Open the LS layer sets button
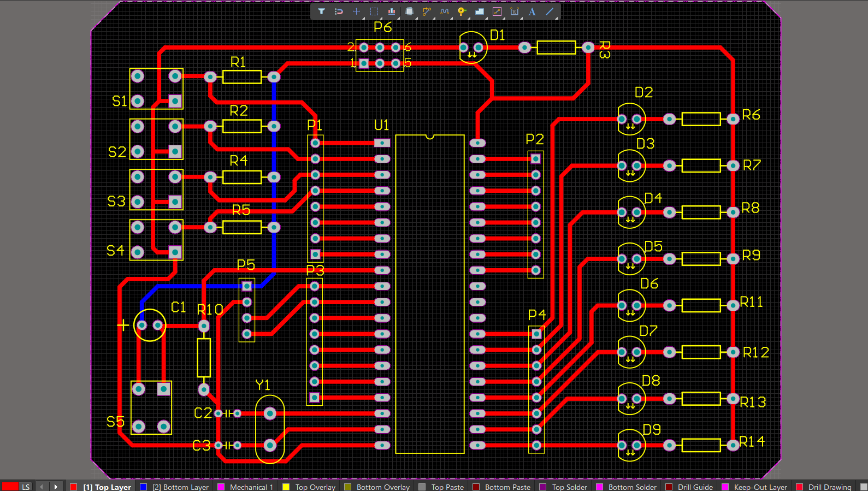This screenshot has width=868, height=491. [x=26, y=487]
